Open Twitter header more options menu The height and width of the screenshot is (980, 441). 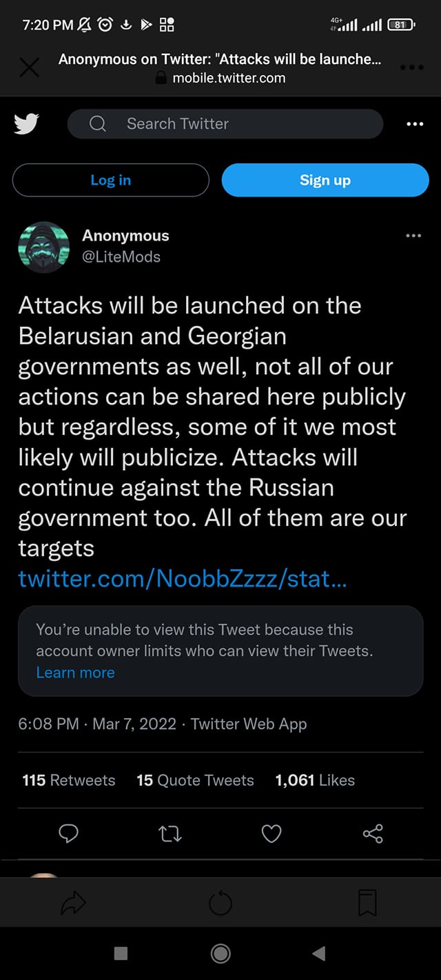415,124
